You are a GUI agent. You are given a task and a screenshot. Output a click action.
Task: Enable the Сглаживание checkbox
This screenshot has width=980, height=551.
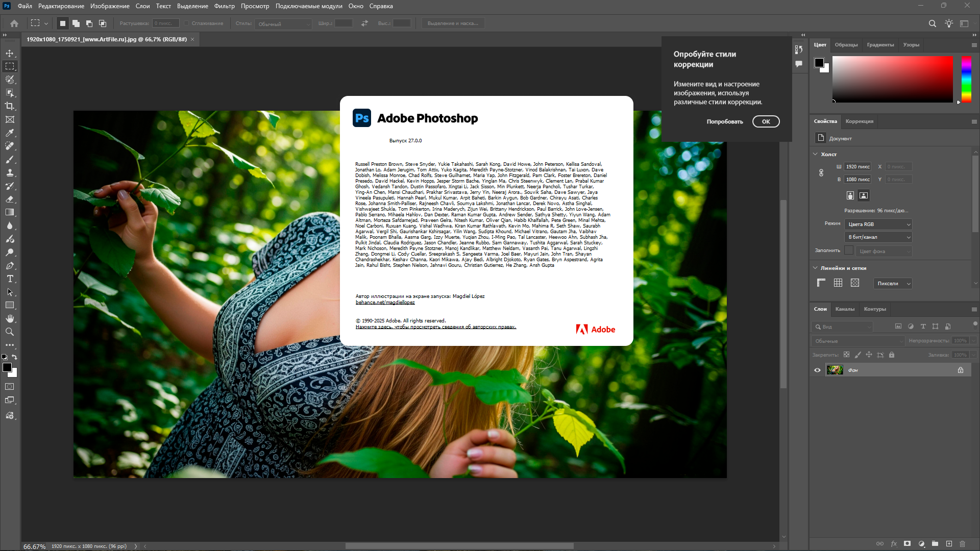[x=187, y=23]
